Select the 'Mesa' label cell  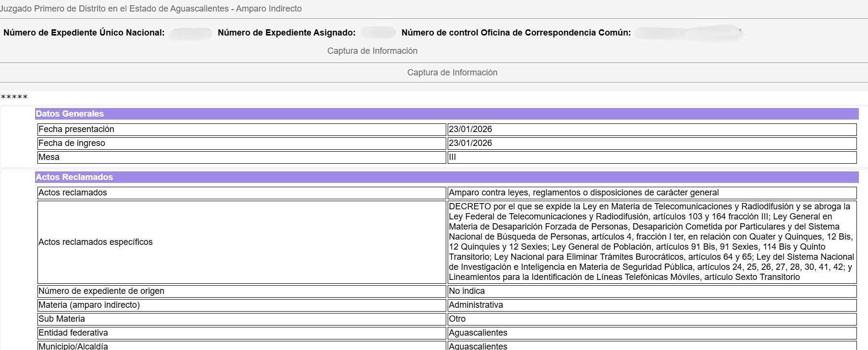(x=242, y=157)
